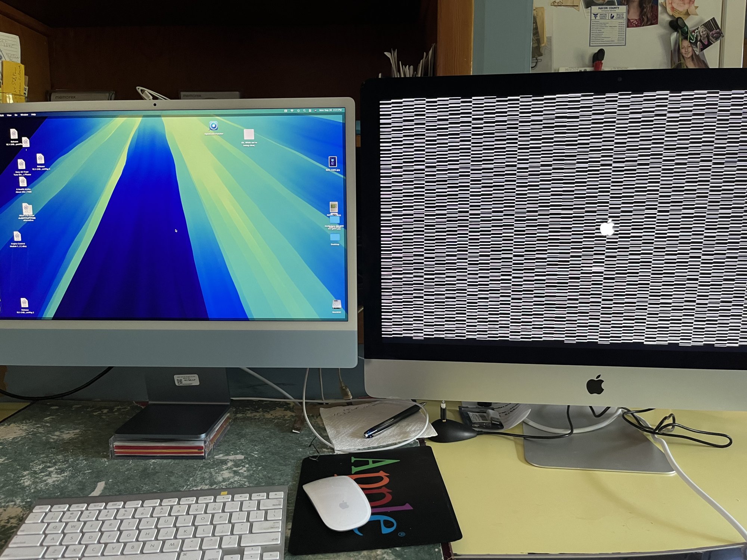This screenshot has height=560, width=747.
Task: Open the Go menu
Action: (16, 115)
